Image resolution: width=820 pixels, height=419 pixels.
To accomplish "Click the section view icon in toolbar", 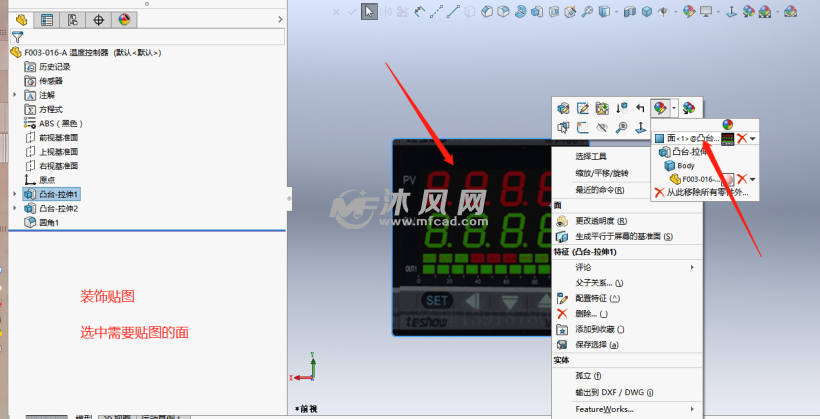I will (630, 11).
